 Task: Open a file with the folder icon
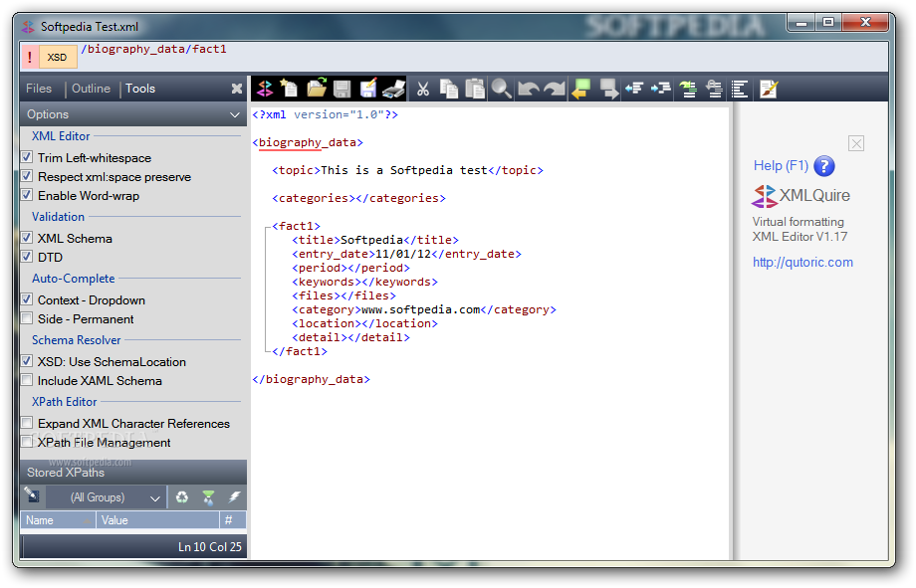pyautogui.click(x=316, y=89)
